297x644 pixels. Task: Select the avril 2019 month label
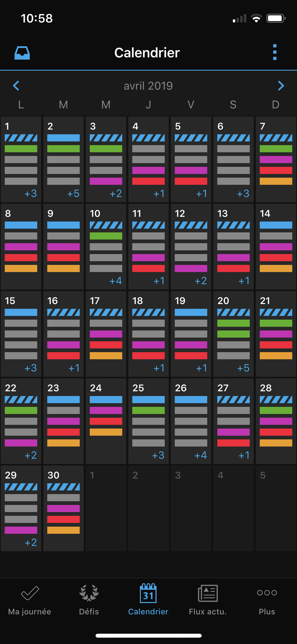(x=148, y=86)
